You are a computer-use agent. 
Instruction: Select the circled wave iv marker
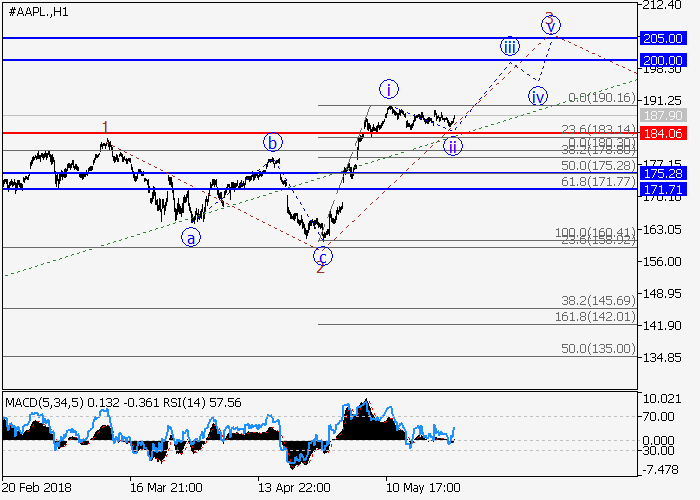(538, 97)
